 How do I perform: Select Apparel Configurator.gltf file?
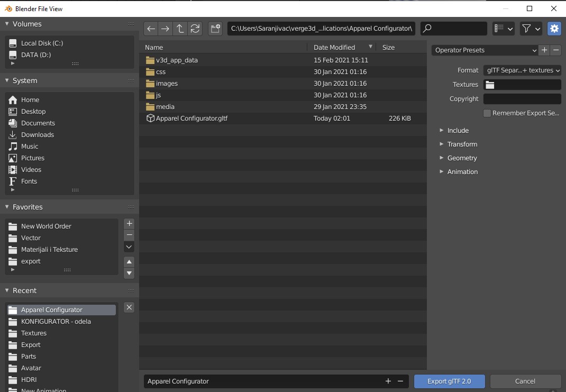(x=283, y=118)
